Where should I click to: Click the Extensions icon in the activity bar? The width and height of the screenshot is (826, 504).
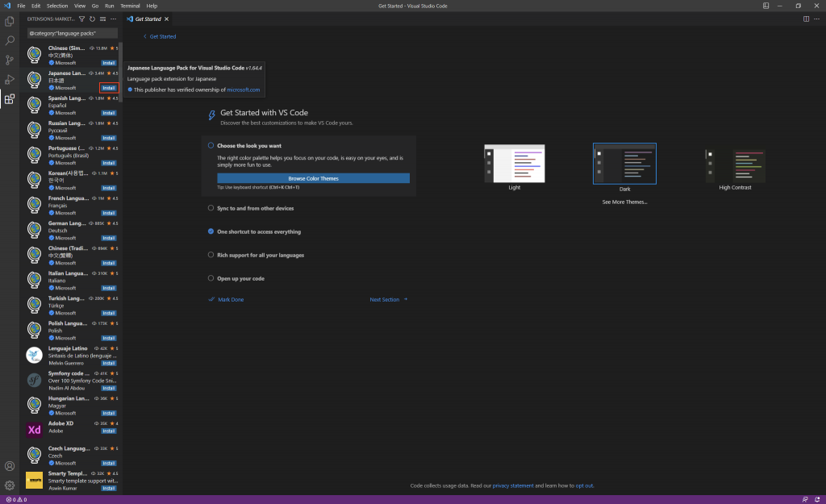click(x=10, y=99)
